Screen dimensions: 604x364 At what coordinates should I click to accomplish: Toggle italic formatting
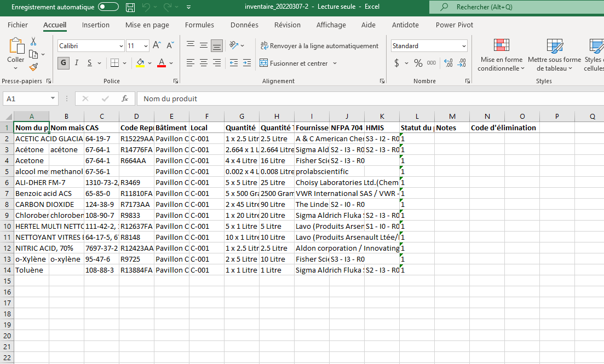click(77, 63)
